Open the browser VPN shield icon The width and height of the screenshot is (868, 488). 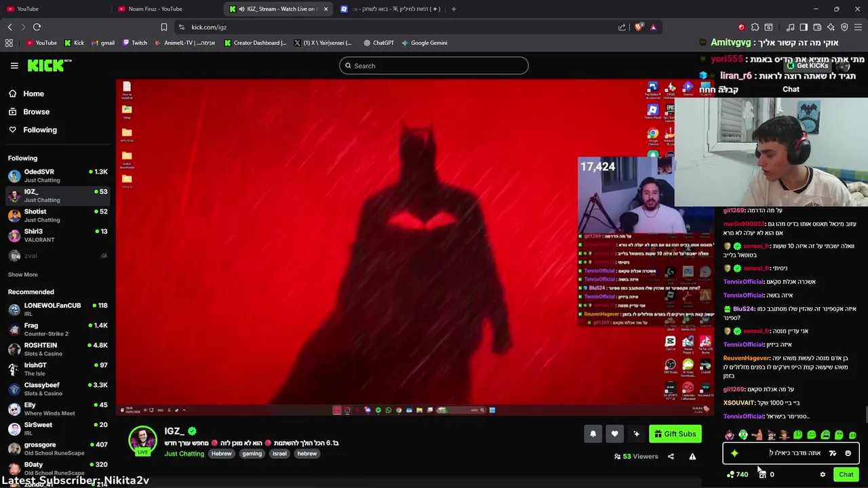(844, 27)
